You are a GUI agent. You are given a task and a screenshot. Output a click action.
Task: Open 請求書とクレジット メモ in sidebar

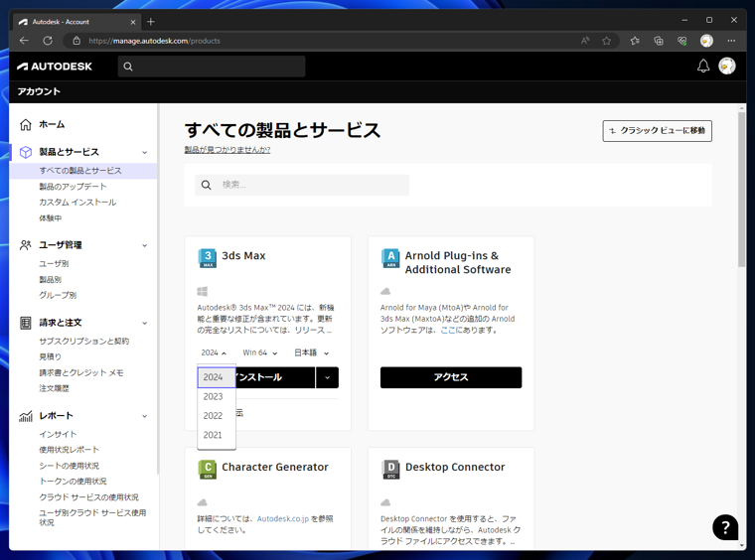point(80,373)
